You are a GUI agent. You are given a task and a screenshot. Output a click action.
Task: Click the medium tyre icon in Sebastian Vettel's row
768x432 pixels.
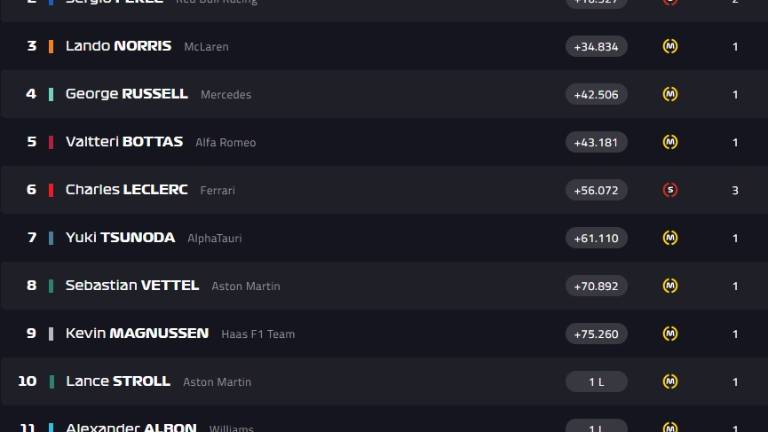[670, 286]
